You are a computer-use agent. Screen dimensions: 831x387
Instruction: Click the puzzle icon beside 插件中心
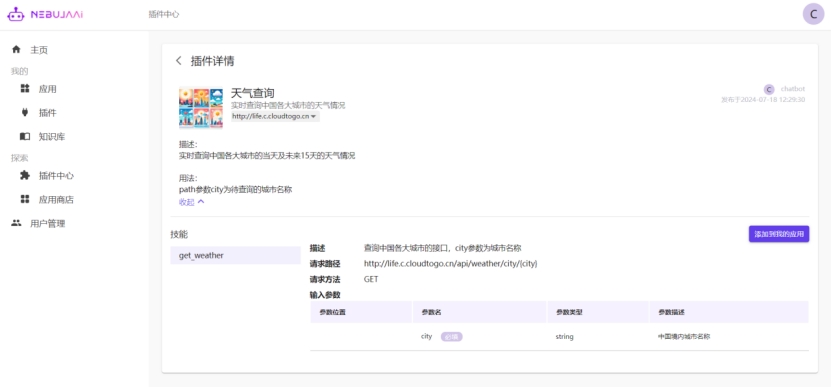click(25, 175)
